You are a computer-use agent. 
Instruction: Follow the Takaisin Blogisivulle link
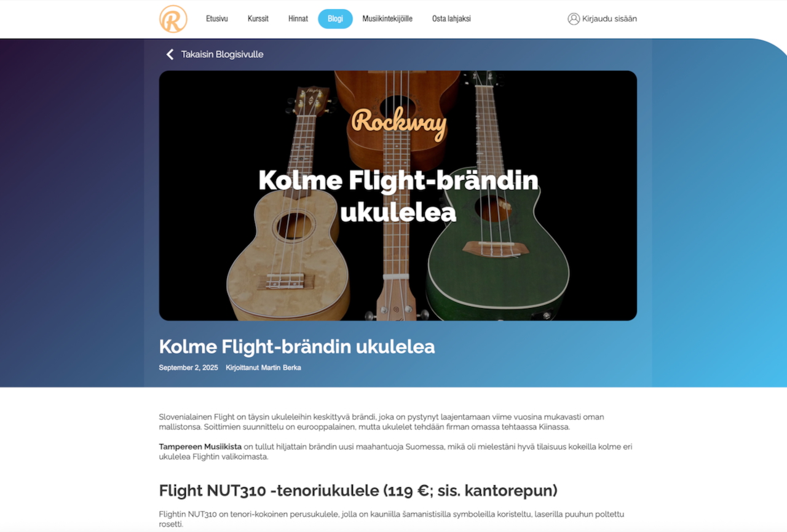pyautogui.click(x=222, y=54)
